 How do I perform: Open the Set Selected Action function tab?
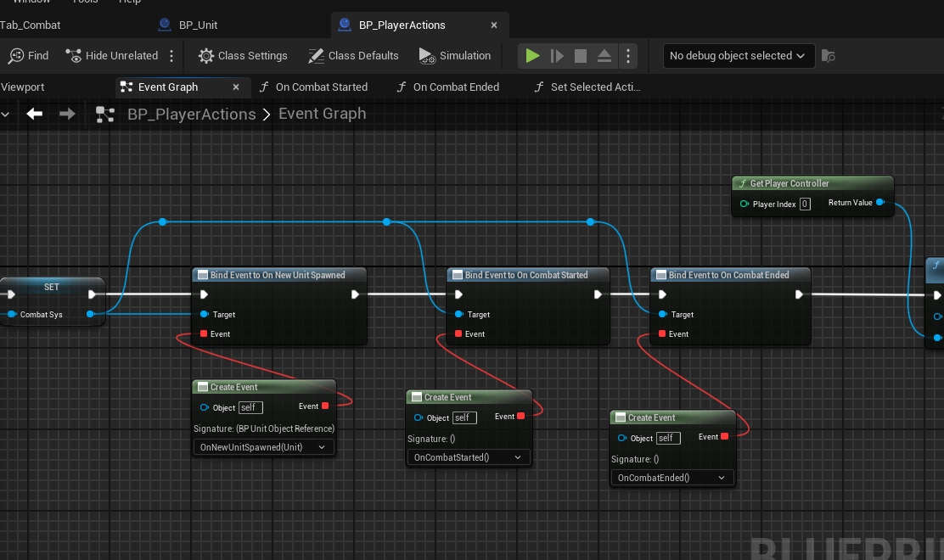pos(587,87)
